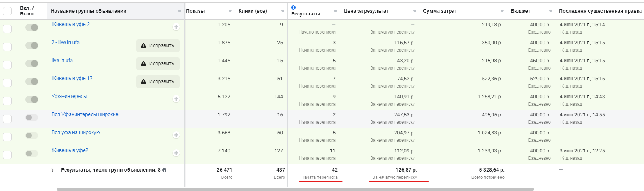Click the total impressions value 26 471

click(x=225, y=170)
